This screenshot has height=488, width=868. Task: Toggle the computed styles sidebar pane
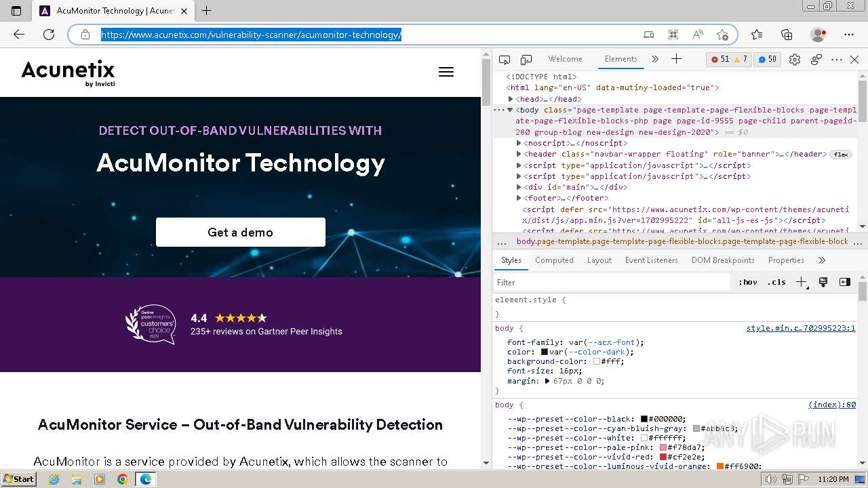pyautogui.click(x=845, y=282)
